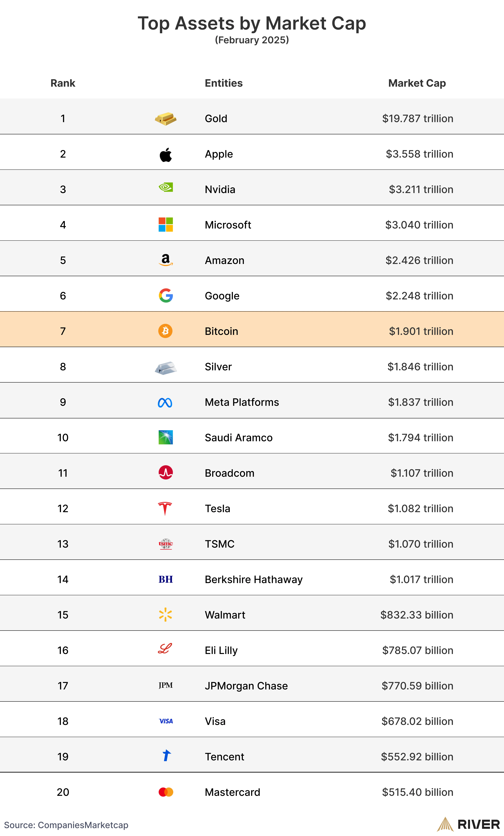Screen dimensions: 504x836
Task: Click the '$2.426 trillion' value
Action: pos(420,260)
